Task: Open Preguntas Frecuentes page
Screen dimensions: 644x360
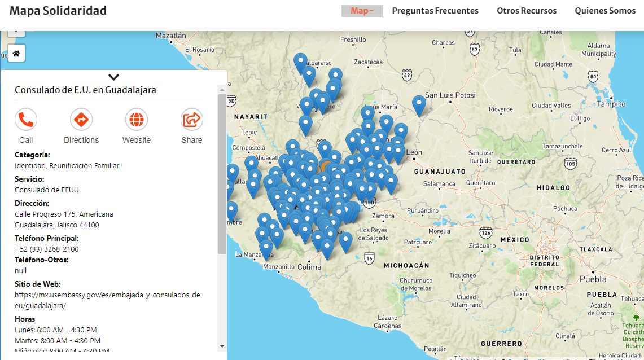Action: pyautogui.click(x=435, y=11)
